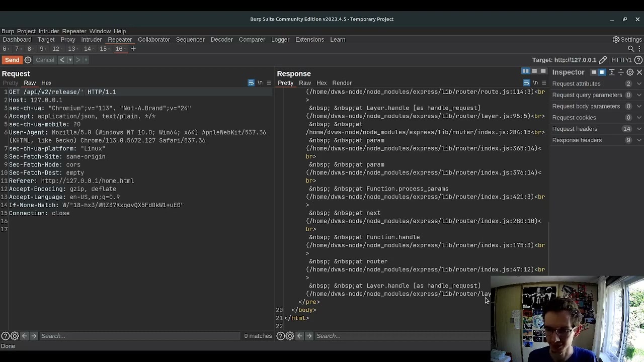Switch to top-bottom request/response layout

point(534,71)
